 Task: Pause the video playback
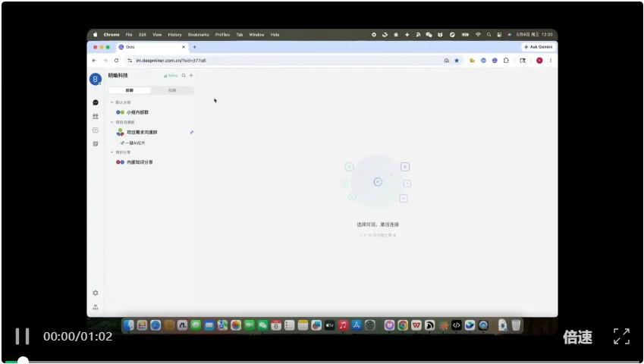click(x=22, y=336)
